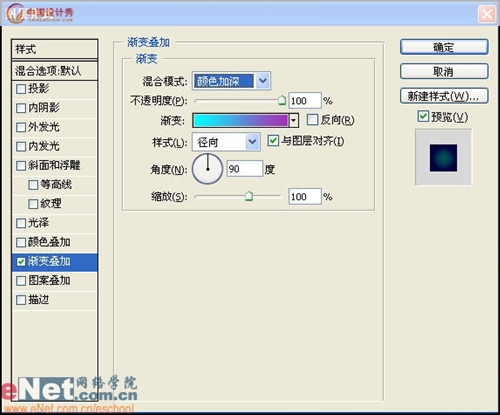Viewport: 500px width, 415px height.
Task: Tick the 图案叠加 checkbox
Action: click(21, 281)
